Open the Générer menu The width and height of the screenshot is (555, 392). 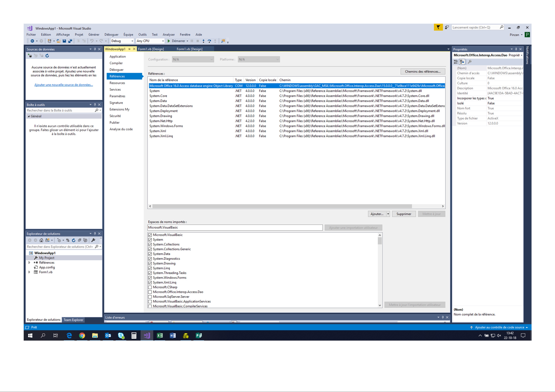pos(94,35)
